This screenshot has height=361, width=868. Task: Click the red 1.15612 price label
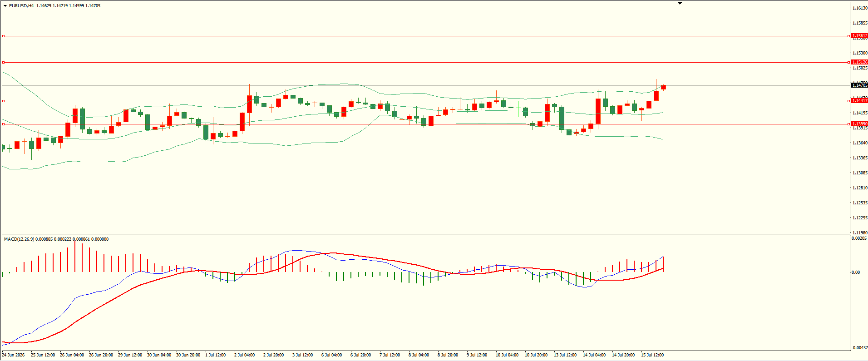859,36
